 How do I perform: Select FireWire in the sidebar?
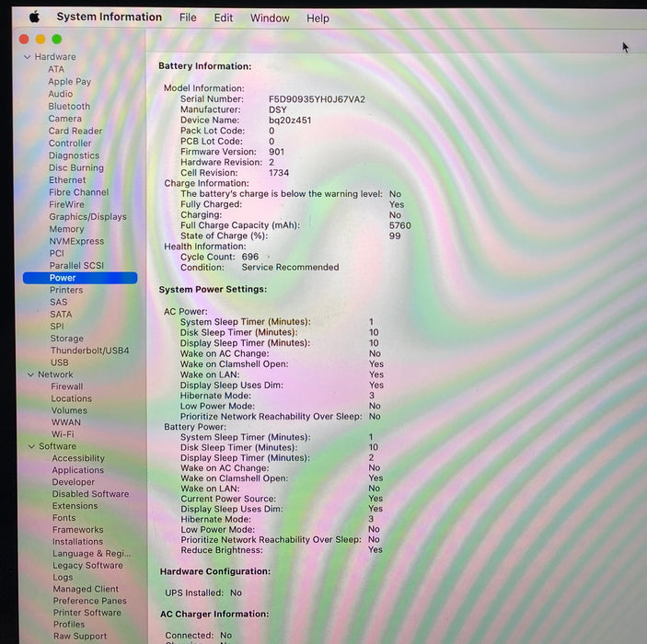tap(66, 205)
